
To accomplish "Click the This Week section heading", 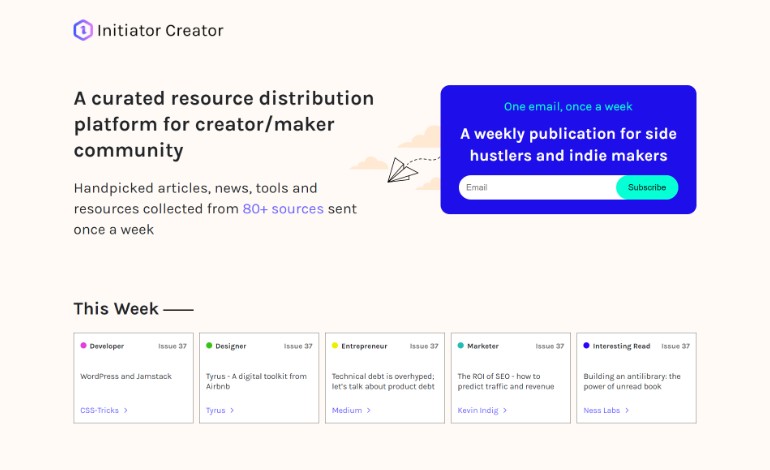I will click(x=116, y=309).
